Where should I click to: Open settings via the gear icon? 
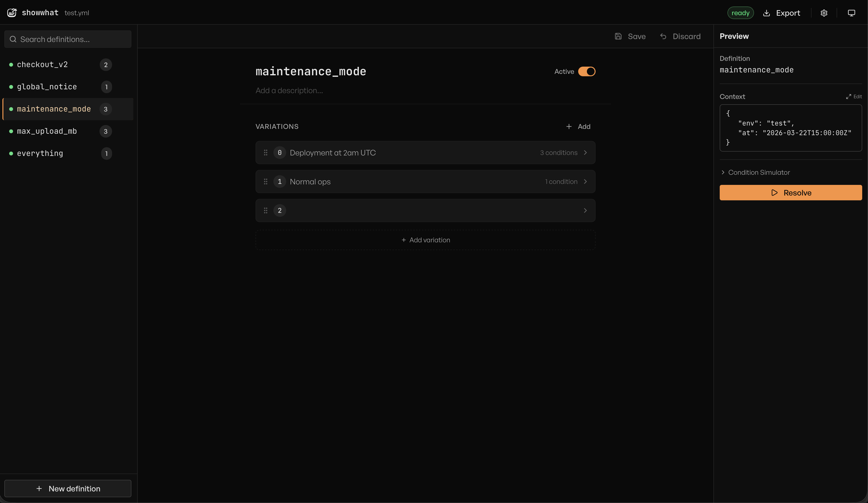[x=824, y=13]
